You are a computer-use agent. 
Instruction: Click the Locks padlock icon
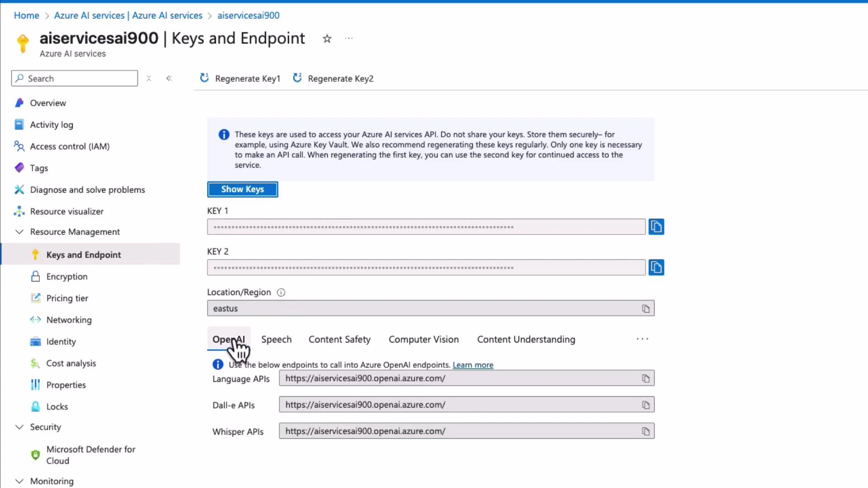(35, 406)
